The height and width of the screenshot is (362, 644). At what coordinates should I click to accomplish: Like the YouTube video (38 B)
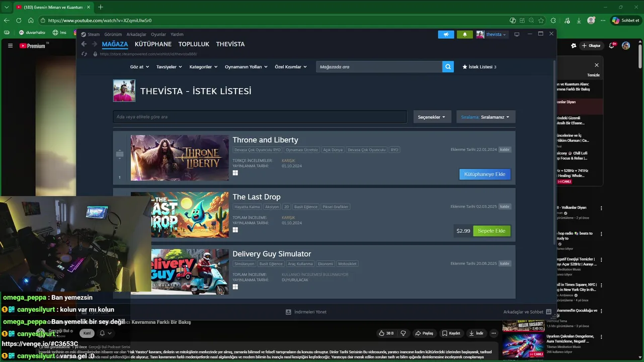point(386,333)
